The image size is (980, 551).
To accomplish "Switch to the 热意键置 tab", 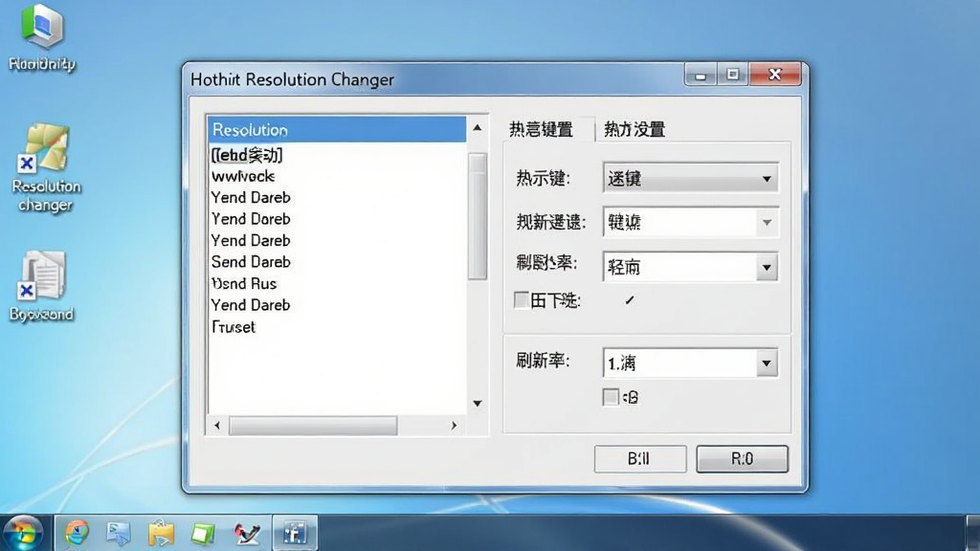I will [x=542, y=129].
